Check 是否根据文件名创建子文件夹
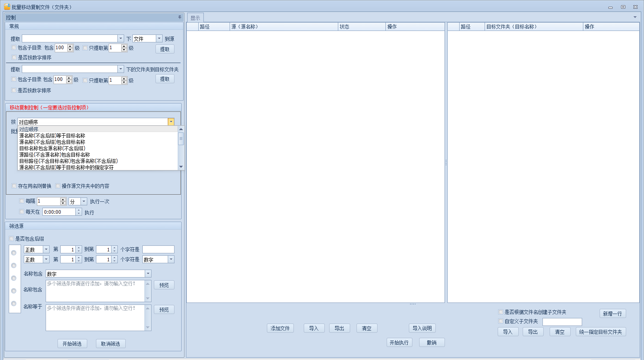Viewport: 644px width, 360px height. 501,312
